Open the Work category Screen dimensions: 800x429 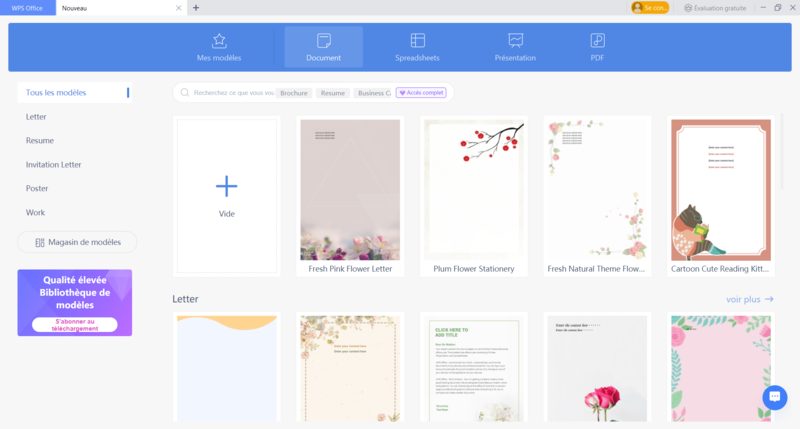coord(36,212)
